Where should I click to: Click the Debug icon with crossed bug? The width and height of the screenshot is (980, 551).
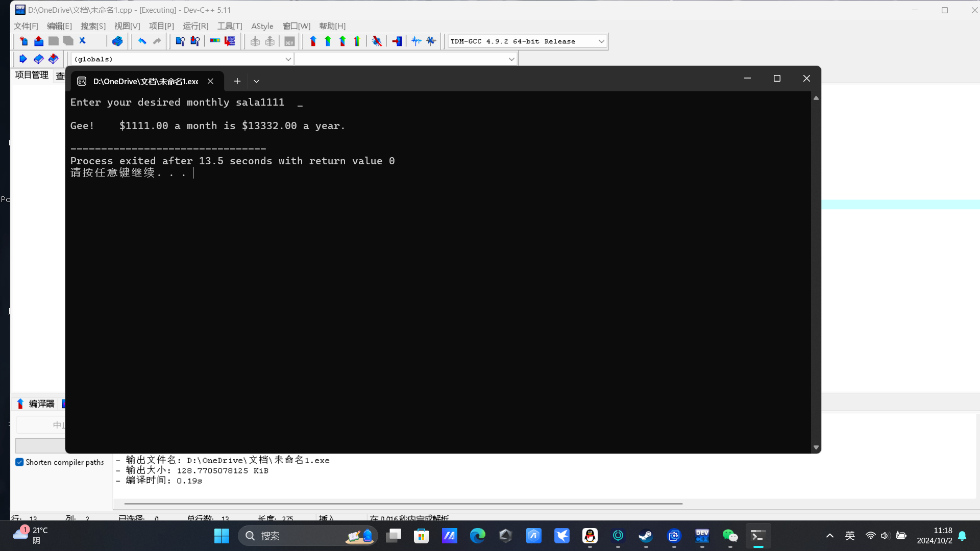point(377,41)
